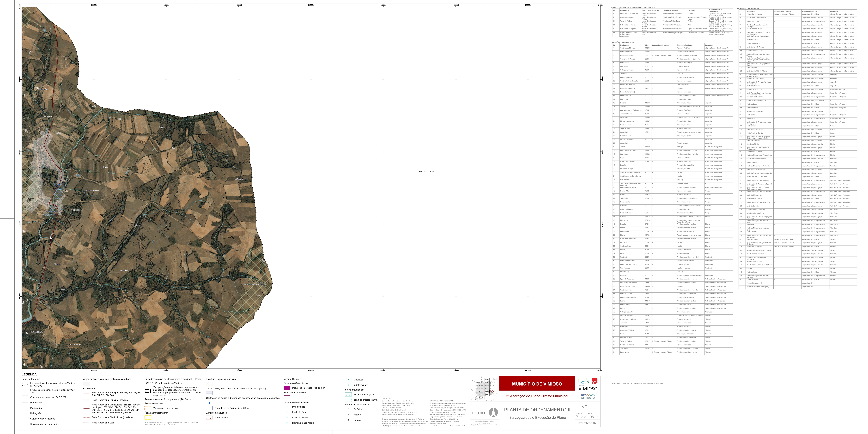868x434 pixels.
Task: Click the yellow dashed Áreas a infraestruturar box
Action: click(148, 417)
